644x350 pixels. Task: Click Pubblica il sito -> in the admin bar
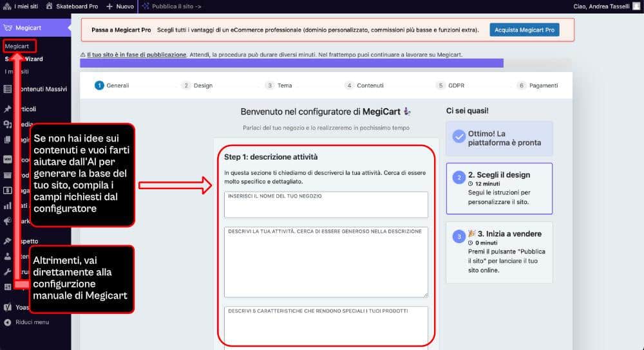[172, 6]
